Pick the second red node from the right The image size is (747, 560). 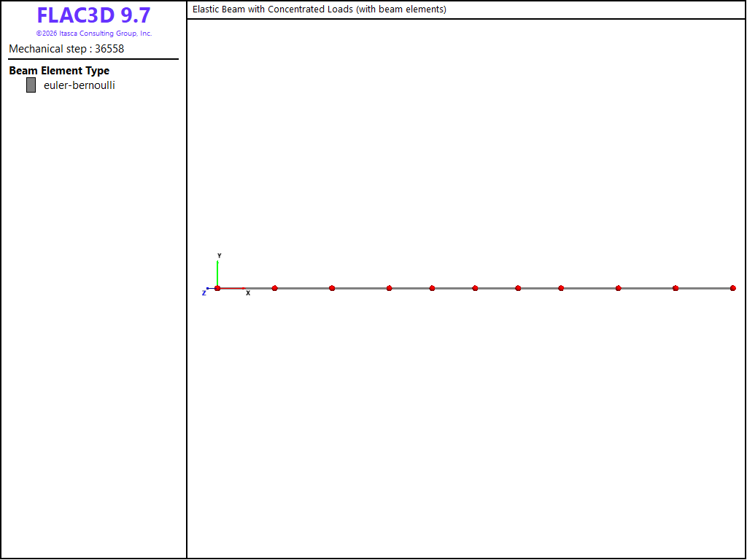coord(676,288)
